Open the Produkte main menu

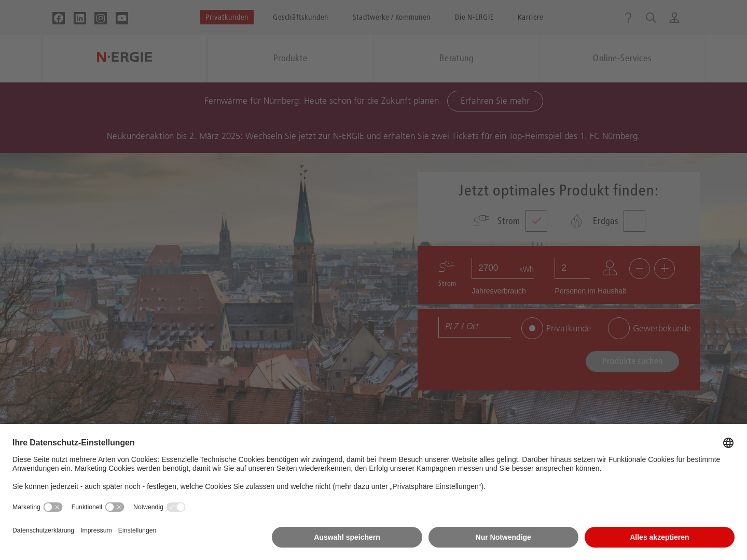290,59
